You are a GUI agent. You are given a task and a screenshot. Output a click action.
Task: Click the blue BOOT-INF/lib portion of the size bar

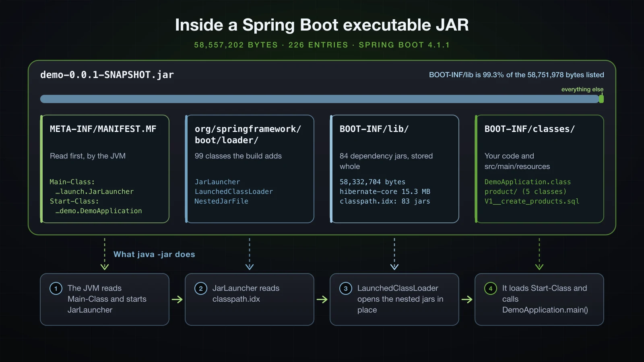click(320, 99)
